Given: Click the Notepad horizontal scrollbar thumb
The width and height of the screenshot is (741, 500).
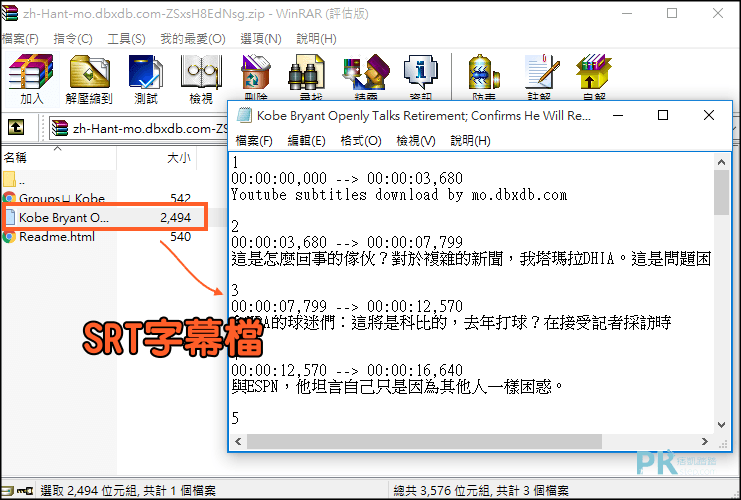Looking at the screenshot, I should pos(424,441).
